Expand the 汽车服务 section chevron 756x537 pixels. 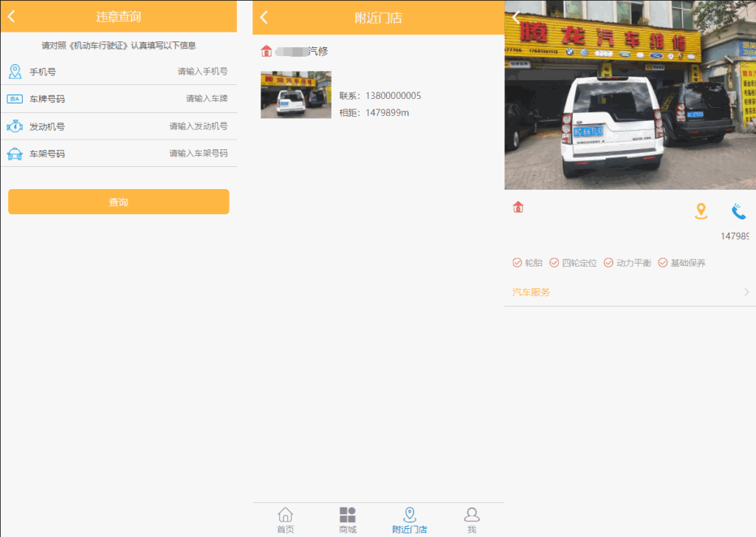[748, 292]
